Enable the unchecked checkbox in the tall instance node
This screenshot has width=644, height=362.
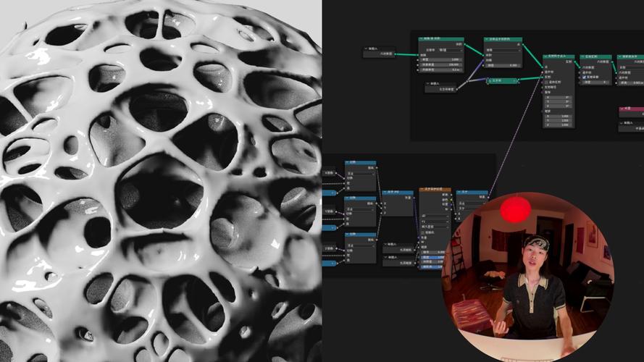click(x=547, y=82)
